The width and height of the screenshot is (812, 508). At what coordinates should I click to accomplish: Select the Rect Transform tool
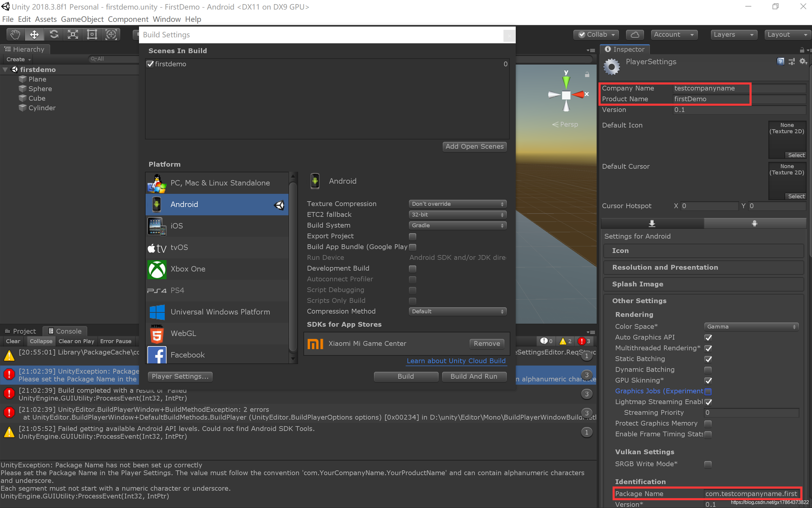click(92, 34)
